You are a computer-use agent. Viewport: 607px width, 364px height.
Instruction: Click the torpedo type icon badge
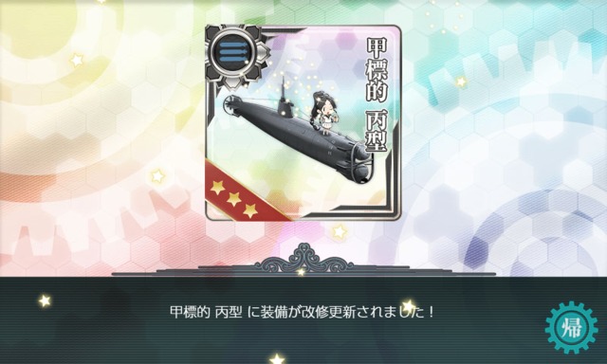click(234, 51)
